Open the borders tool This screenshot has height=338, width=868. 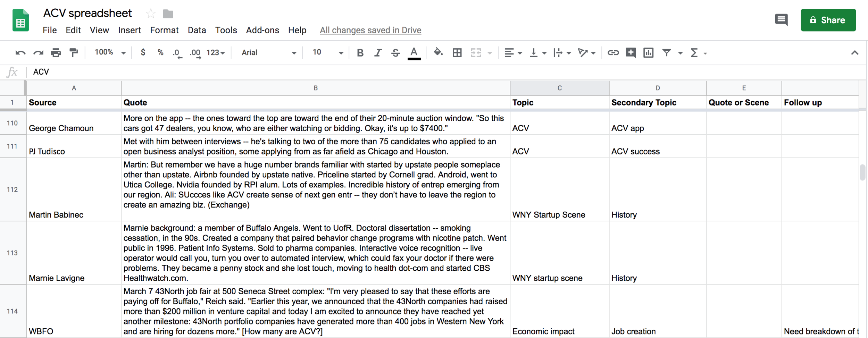coord(457,53)
